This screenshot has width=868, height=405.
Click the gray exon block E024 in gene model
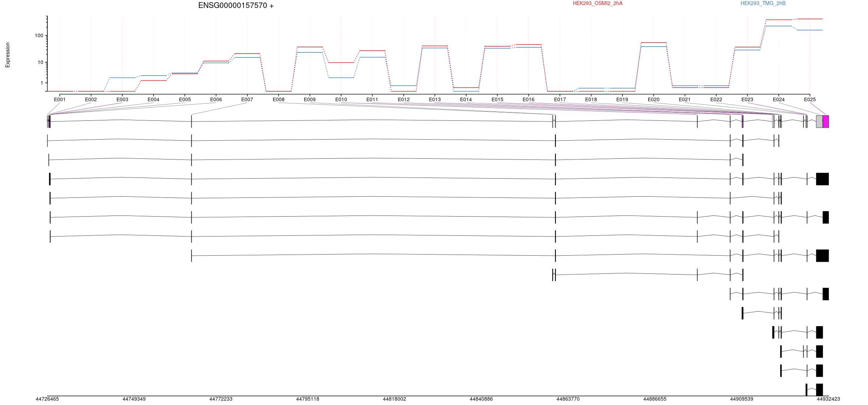coord(820,121)
